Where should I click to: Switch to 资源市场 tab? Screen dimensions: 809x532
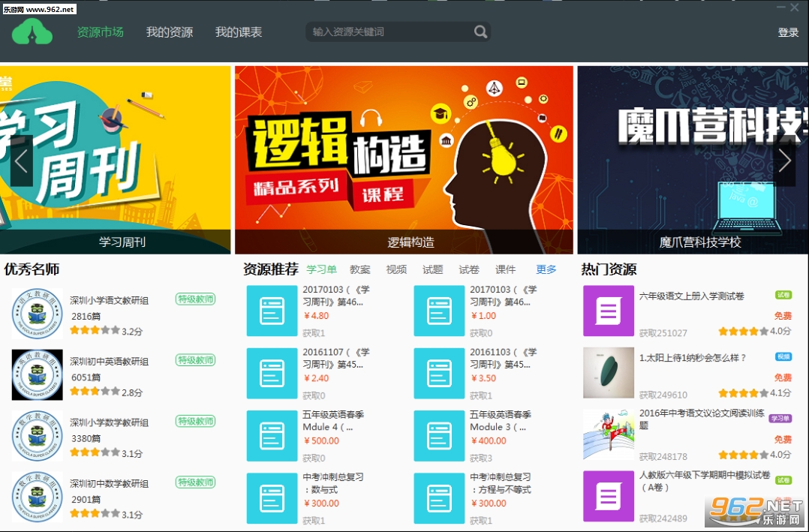coord(100,32)
